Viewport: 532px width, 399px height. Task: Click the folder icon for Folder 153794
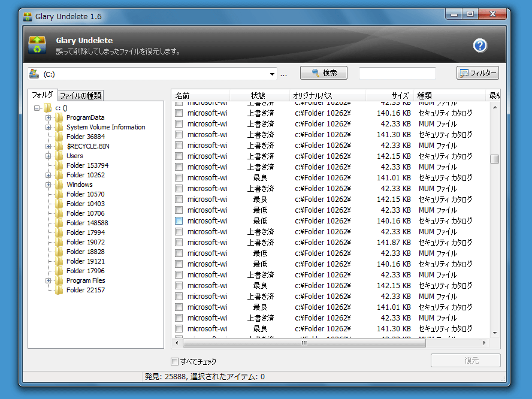(x=59, y=165)
